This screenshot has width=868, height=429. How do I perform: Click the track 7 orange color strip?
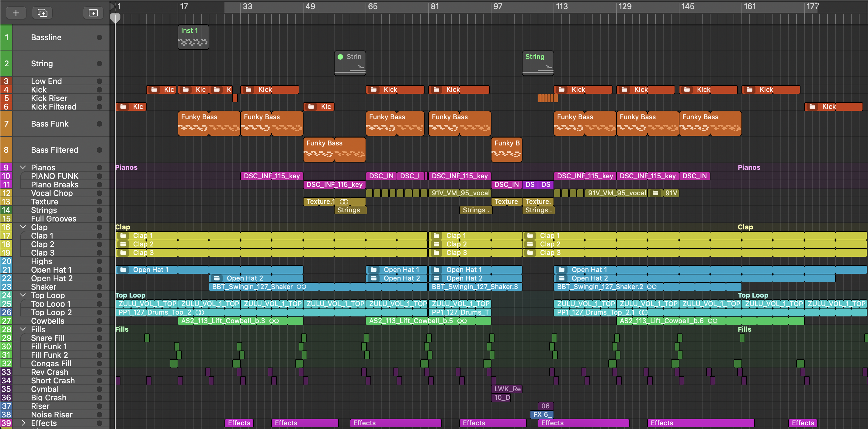[x=6, y=124]
